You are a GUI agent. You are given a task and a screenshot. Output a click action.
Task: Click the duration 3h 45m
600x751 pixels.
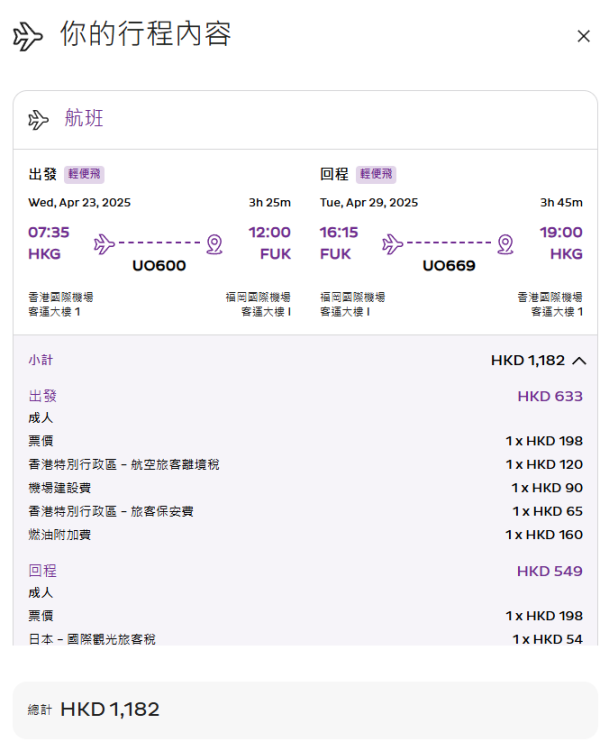(561, 203)
